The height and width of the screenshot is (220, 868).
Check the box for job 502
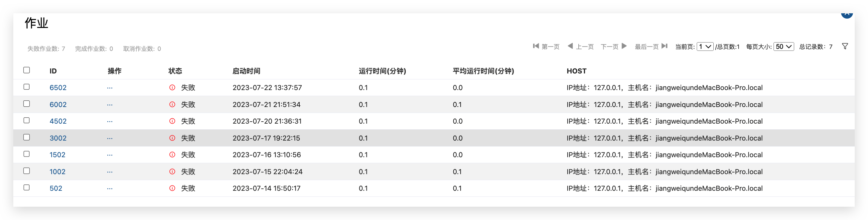[x=27, y=187]
